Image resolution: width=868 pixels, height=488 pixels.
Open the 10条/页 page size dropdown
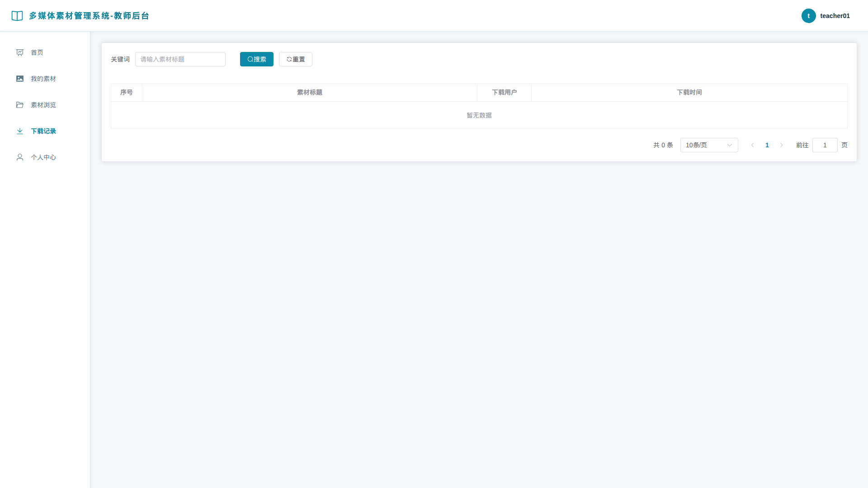coord(709,145)
